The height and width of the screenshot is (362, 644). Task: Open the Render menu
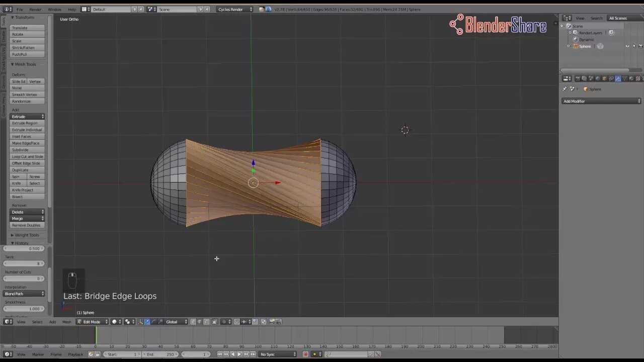(35, 9)
